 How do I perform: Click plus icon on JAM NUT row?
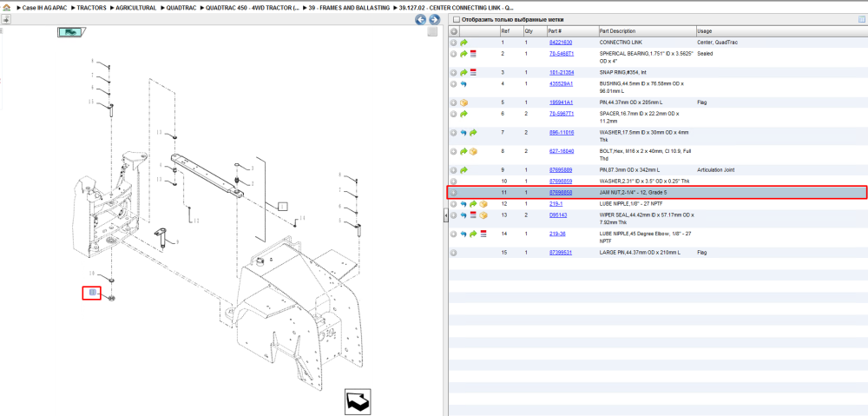pos(453,193)
